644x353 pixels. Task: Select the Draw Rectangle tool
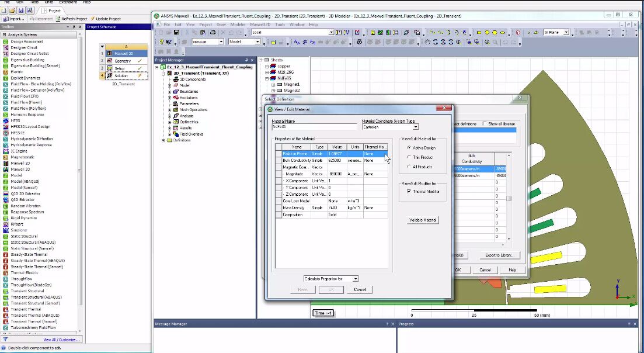[x=479, y=33]
